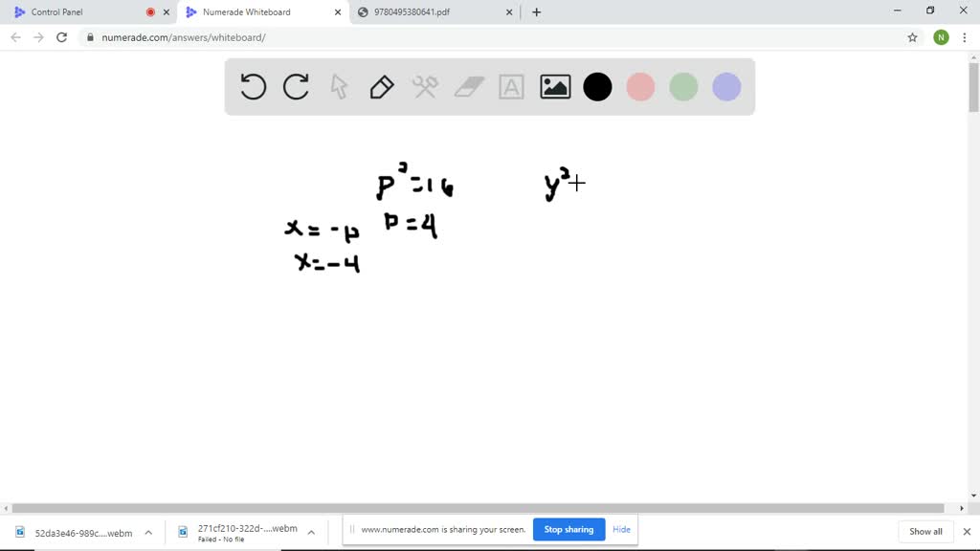
Task: Click the bookmark star in the address bar
Action: tap(912, 38)
